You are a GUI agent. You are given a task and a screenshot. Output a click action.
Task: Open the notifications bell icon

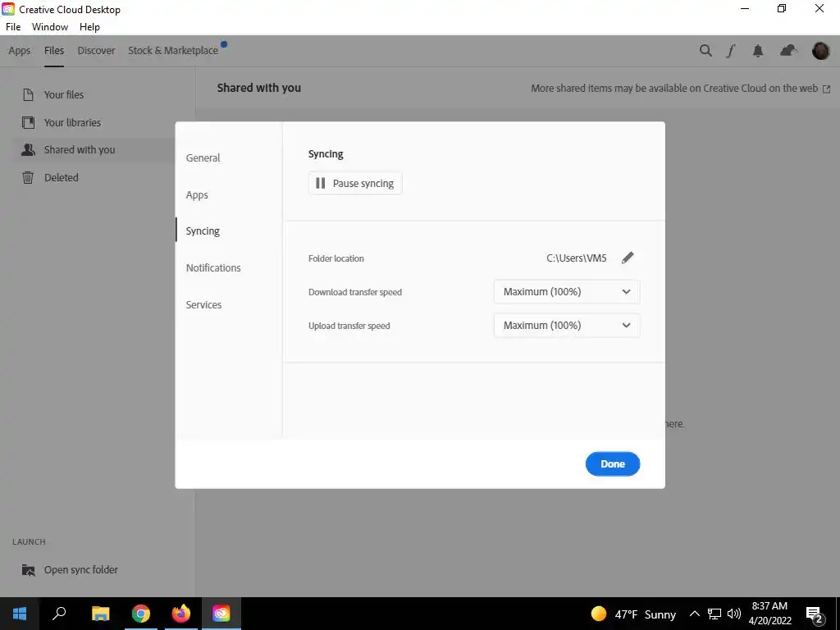coord(757,51)
